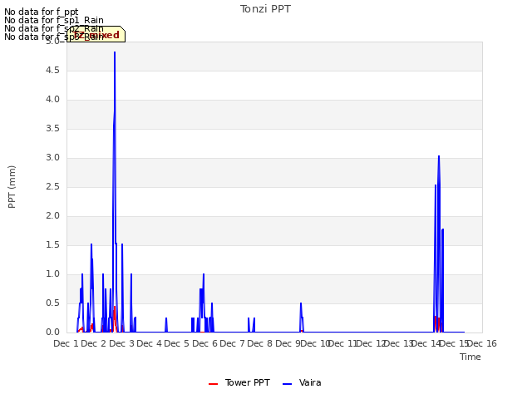The image size is (532, 399).
Task: Click the TZ_mixed annotation box
Action: (96, 34)
